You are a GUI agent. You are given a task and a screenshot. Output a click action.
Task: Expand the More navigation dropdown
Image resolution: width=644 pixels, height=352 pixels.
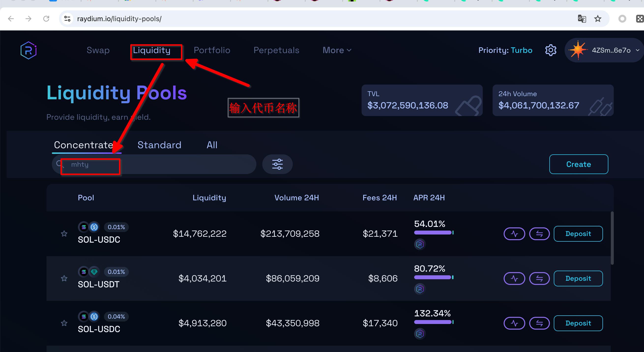pyautogui.click(x=337, y=50)
